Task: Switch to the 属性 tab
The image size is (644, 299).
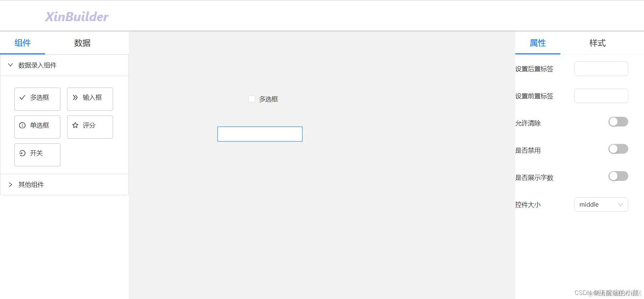Action: click(538, 43)
